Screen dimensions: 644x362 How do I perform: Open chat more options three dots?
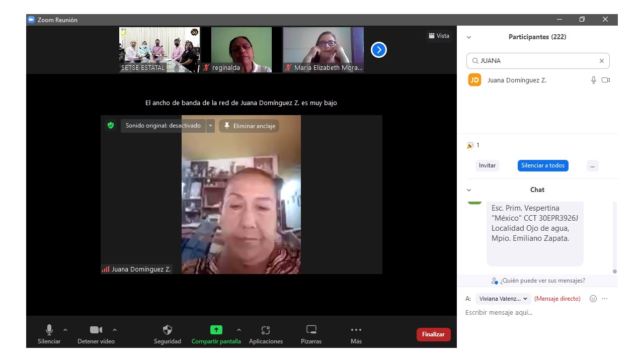point(605,299)
